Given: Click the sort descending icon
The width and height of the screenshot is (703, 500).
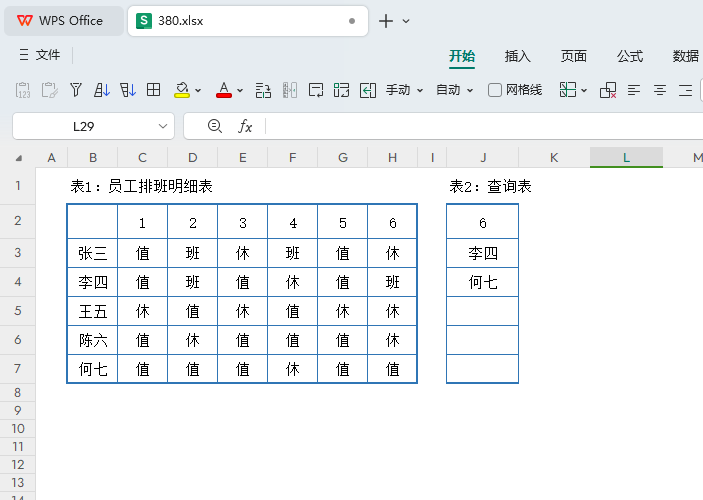Looking at the screenshot, I should (x=128, y=90).
